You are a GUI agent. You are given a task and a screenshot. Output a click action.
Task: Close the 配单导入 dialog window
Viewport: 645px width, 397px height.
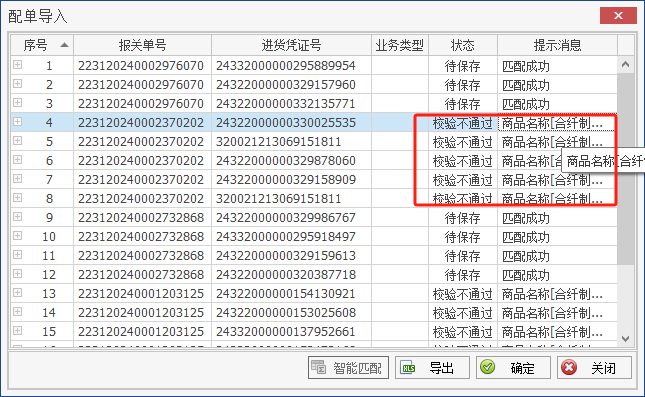[x=618, y=16]
